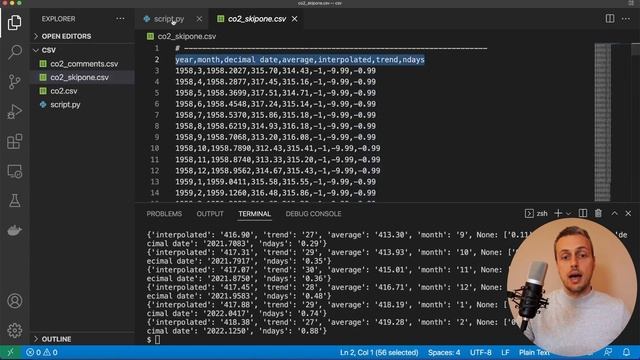Click row 1959,2,1959.1260 in editor
This screenshot has width=640, height=360.
click(276, 193)
